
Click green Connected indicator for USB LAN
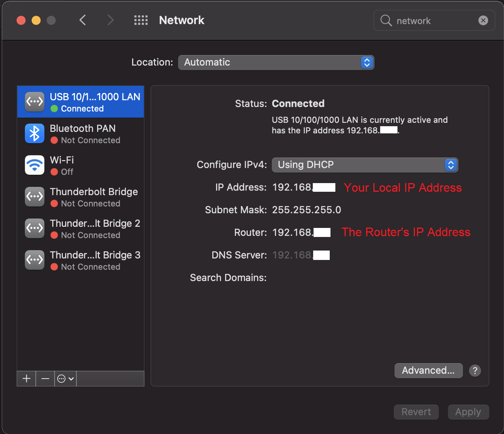pyautogui.click(x=54, y=108)
